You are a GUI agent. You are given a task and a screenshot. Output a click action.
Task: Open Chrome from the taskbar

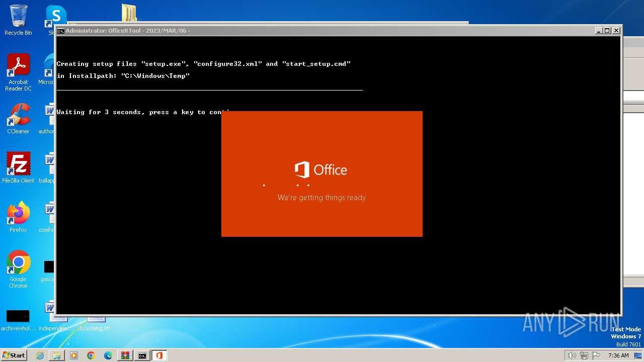[x=91, y=355]
